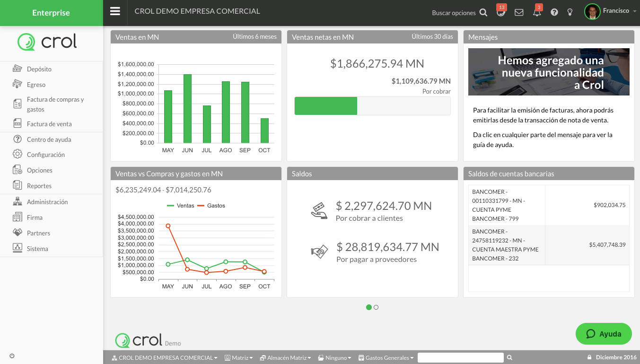Image resolution: width=640 pixels, height=364 pixels.
Task: Open notifications icon with badge 13
Action: click(501, 12)
